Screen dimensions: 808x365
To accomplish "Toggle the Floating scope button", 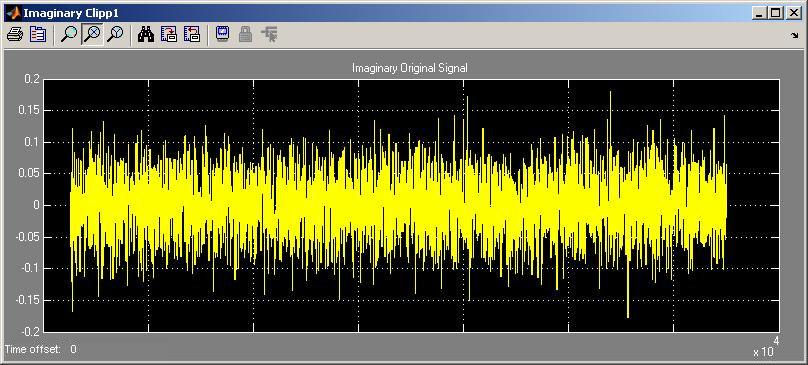I will tap(222, 35).
